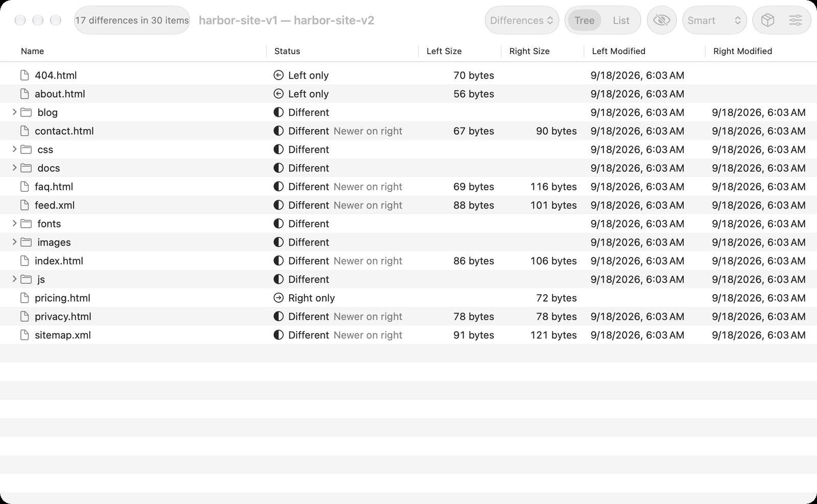The height and width of the screenshot is (504, 817).
Task: Click the 121 bytes right size value
Action: click(554, 335)
